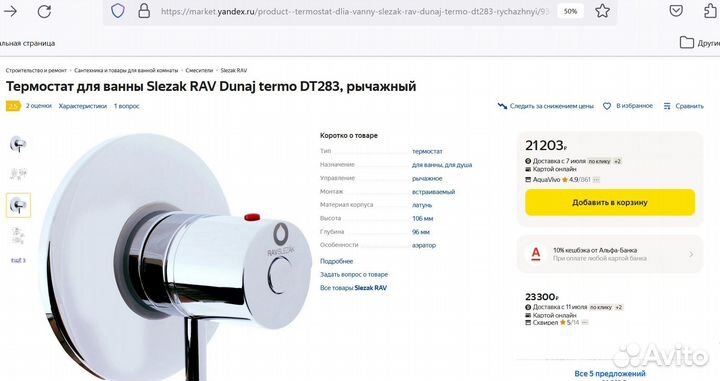Add product to В избранное
This screenshot has width=720, height=381.
[634, 106]
